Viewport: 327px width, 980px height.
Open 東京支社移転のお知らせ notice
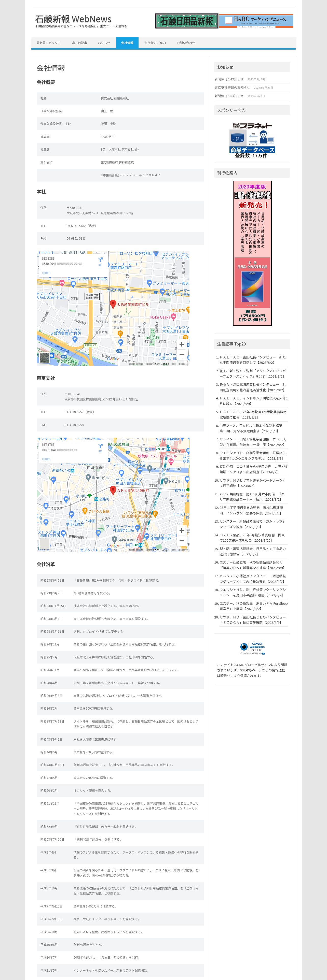[x=232, y=88]
